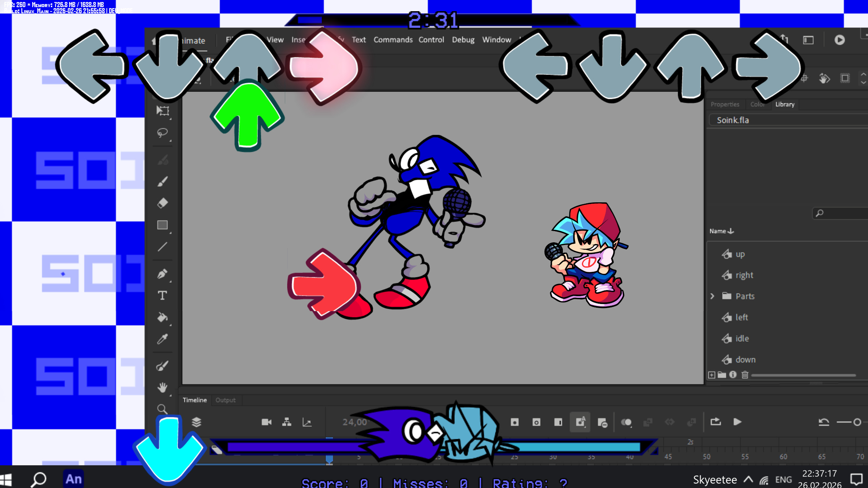Toggle timeline loop playback
868x488 pixels.
coord(716,422)
